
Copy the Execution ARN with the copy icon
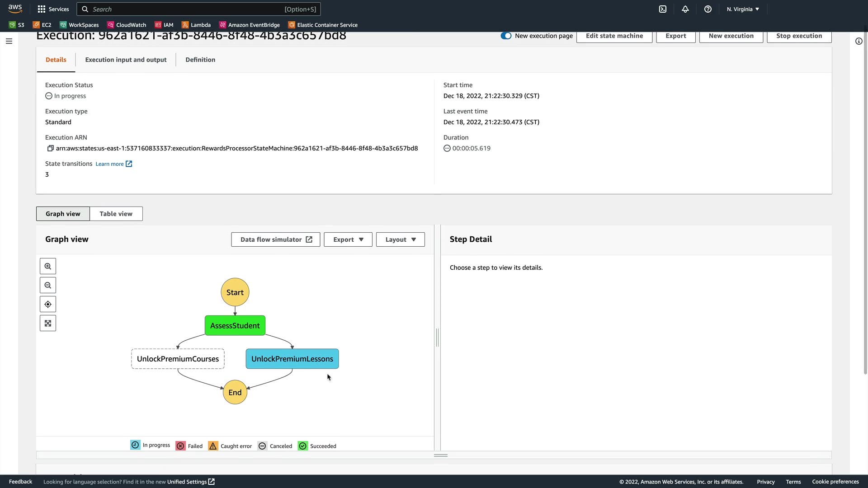(x=50, y=148)
